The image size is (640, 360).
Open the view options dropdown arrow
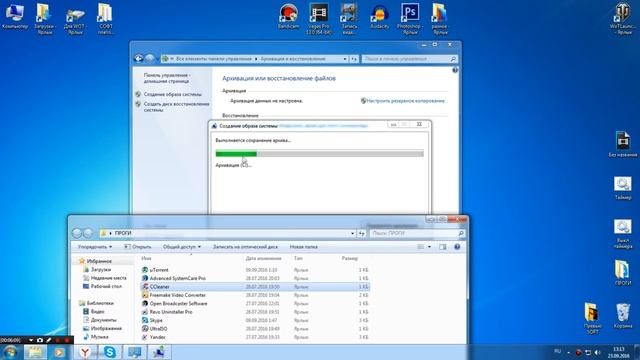429,247
